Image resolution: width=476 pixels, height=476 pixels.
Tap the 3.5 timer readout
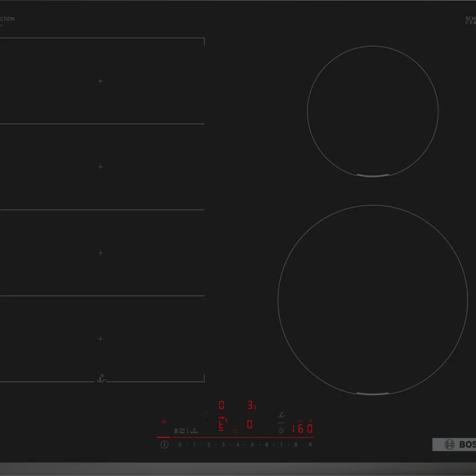[250, 406]
